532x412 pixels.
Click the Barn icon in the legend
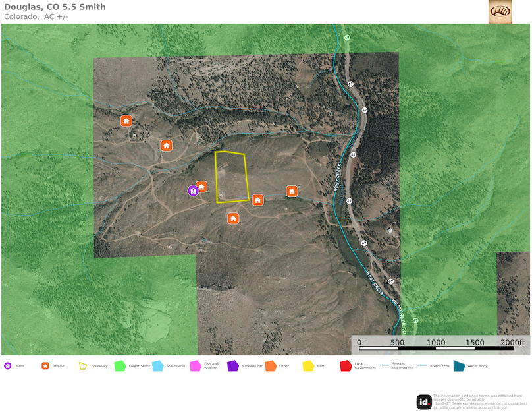click(8, 366)
